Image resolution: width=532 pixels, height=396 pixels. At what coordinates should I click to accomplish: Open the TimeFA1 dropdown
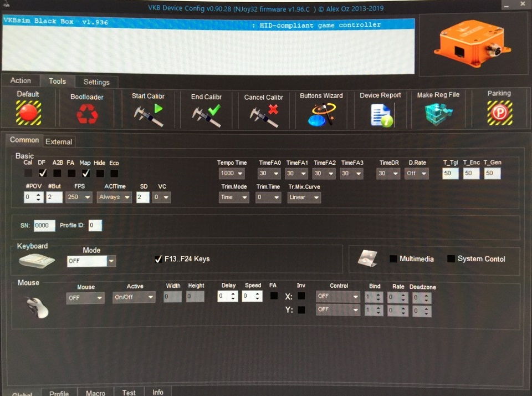296,174
